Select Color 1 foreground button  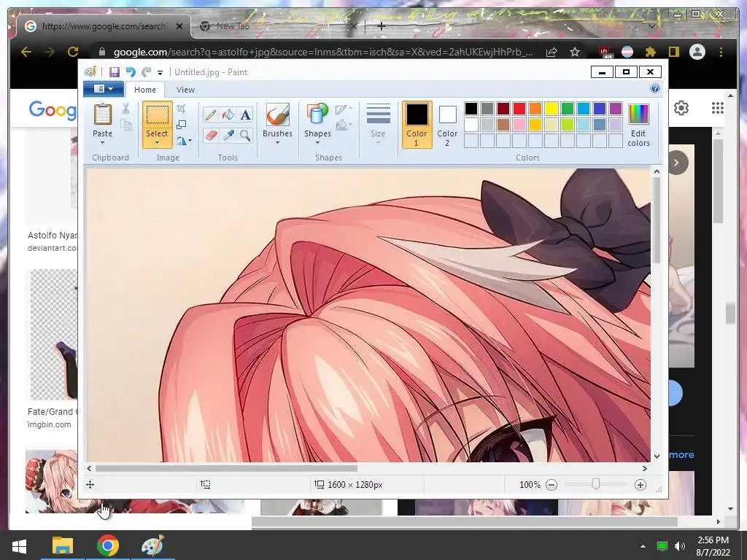click(x=417, y=124)
